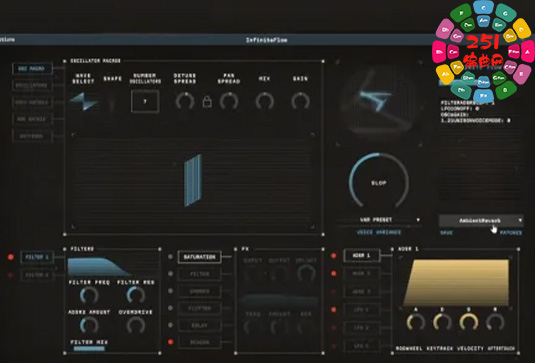Click the Filter Mix slider bar
This screenshot has width=535, height=363.
pyautogui.click(x=89, y=348)
